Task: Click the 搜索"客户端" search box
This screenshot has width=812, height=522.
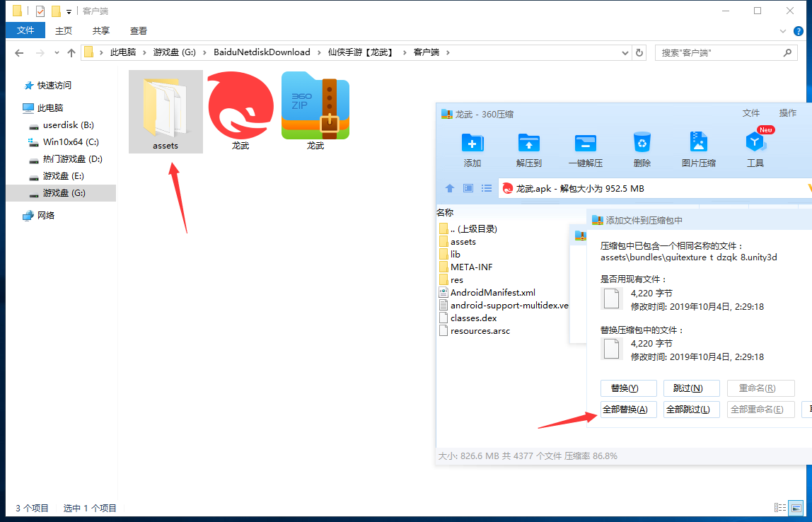Action: (x=720, y=52)
